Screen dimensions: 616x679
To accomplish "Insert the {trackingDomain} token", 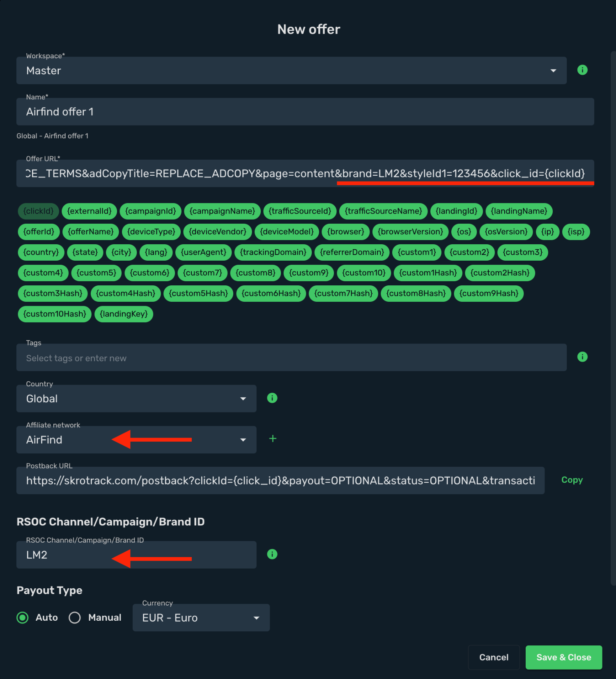I will click(x=273, y=252).
